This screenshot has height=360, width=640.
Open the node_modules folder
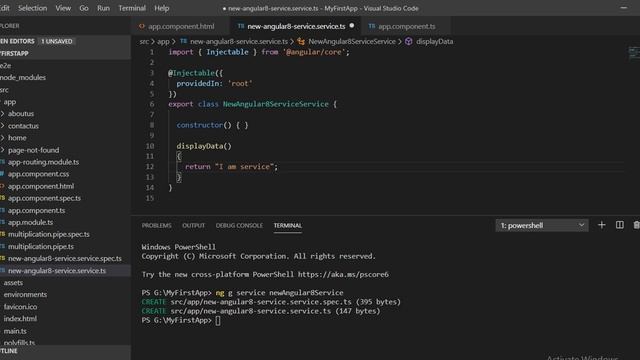click(x=23, y=78)
